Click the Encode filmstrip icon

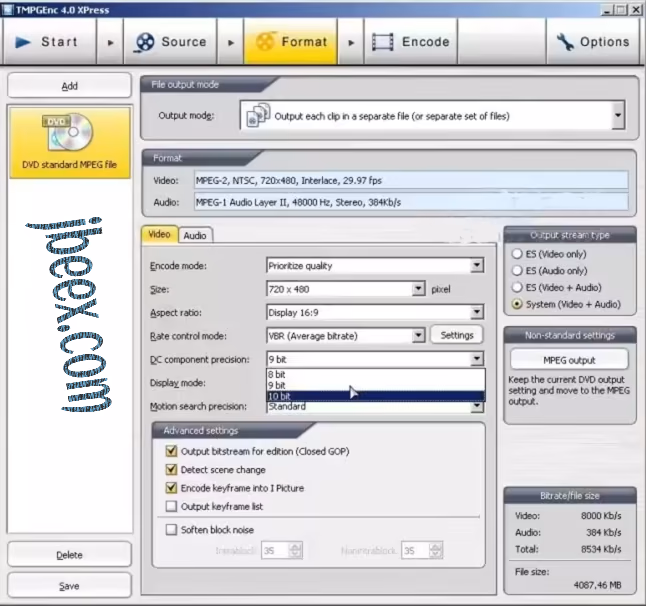(x=383, y=42)
